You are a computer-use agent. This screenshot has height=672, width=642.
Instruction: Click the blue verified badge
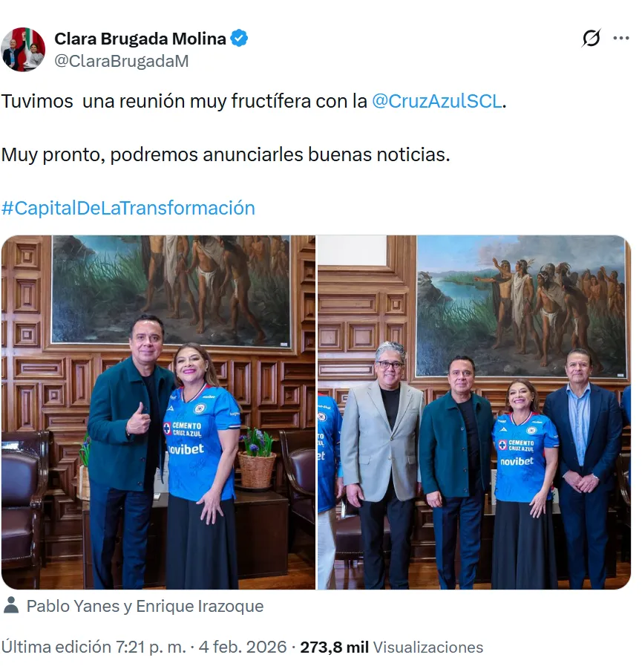(x=239, y=39)
